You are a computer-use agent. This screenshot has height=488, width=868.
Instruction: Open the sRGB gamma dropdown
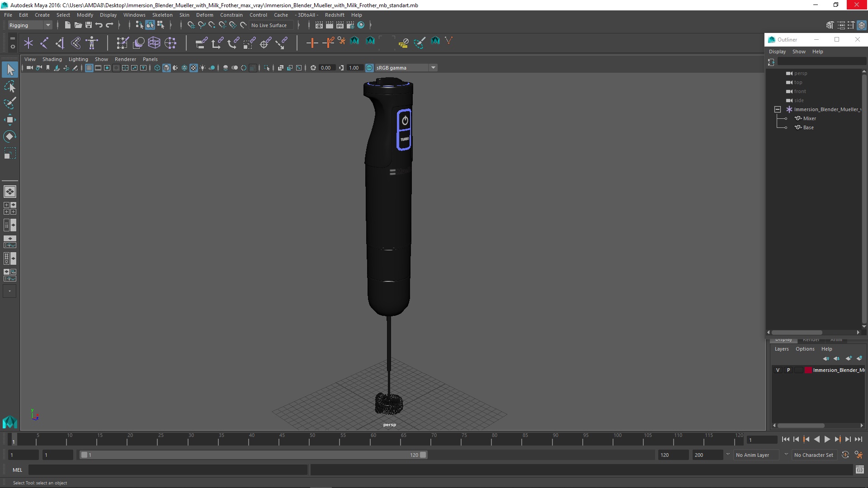[433, 68]
